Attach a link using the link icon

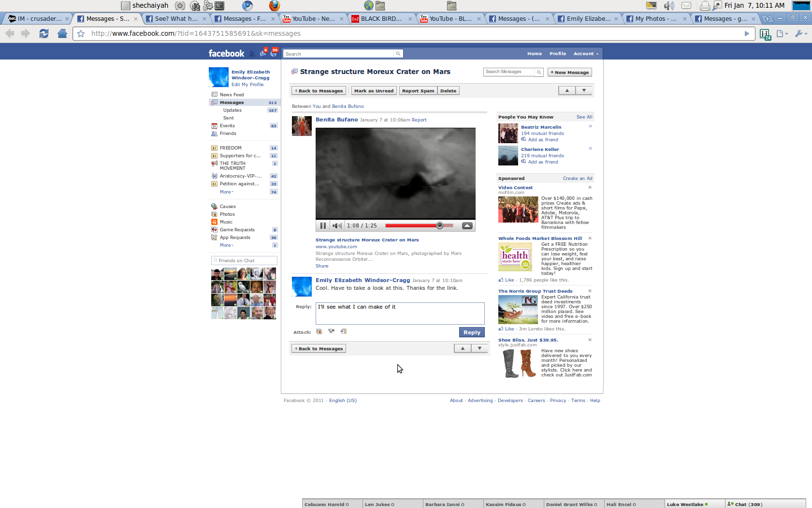click(x=343, y=331)
